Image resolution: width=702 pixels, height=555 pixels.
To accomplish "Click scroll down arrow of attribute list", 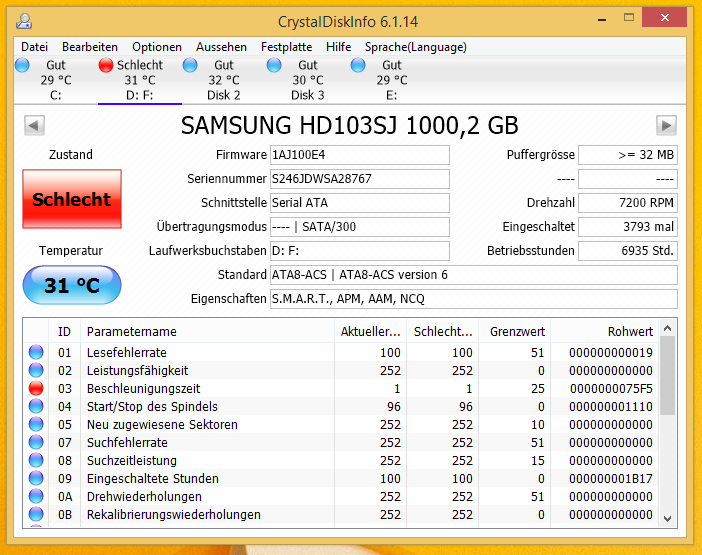I will pyautogui.click(x=668, y=519).
